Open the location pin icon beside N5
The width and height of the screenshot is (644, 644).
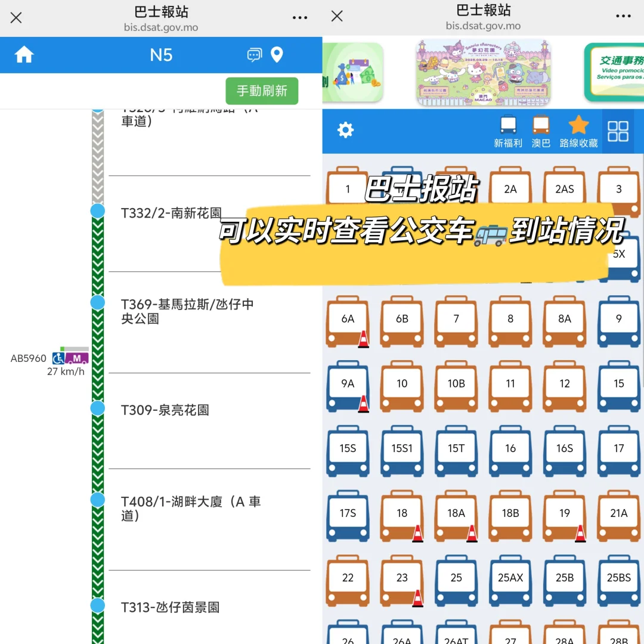point(276,54)
